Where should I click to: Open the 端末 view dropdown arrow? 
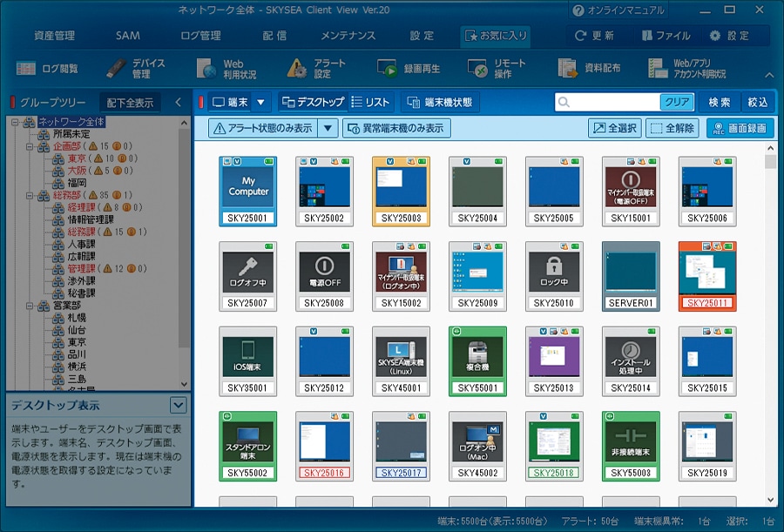tap(260, 102)
